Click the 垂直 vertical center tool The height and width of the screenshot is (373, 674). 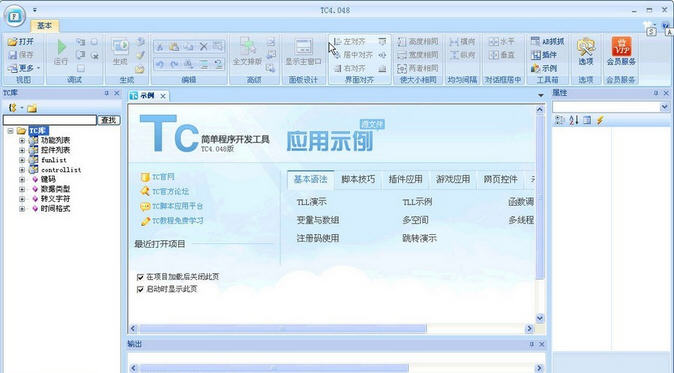coord(502,55)
